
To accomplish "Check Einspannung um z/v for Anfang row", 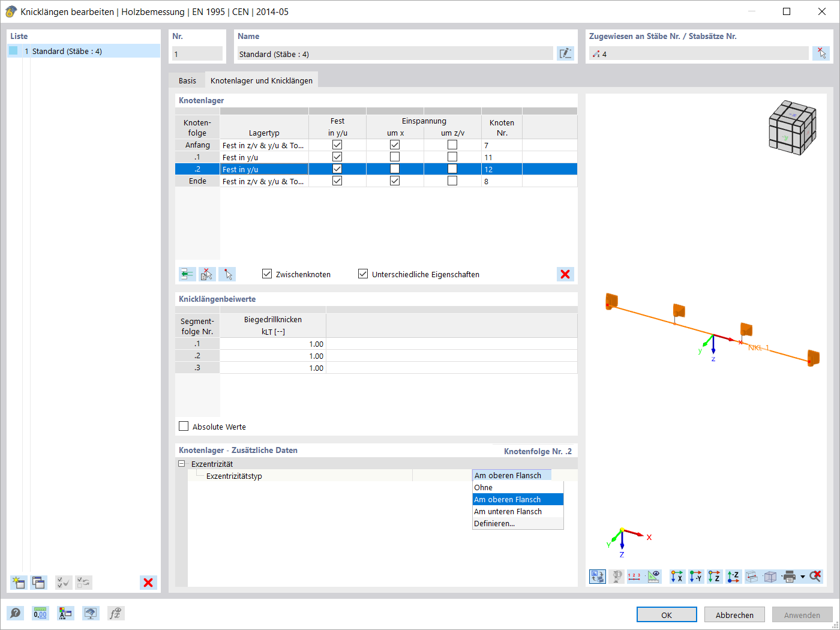I will [x=452, y=145].
